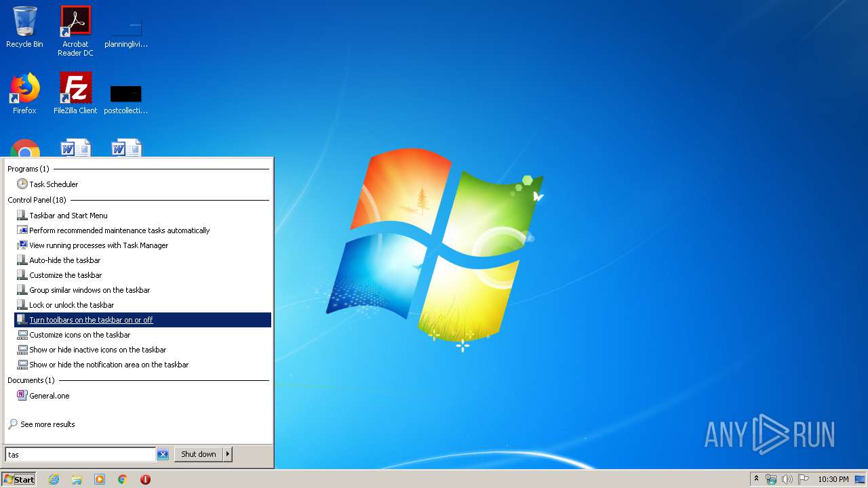Open Internet Explorer from the taskbar
Image resolution: width=868 pixels, height=488 pixels.
tap(54, 479)
